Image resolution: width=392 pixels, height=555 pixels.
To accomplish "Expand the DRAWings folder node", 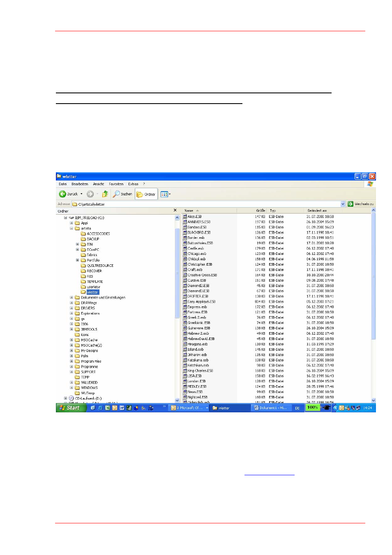I will pyautogui.click(x=71, y=303).
